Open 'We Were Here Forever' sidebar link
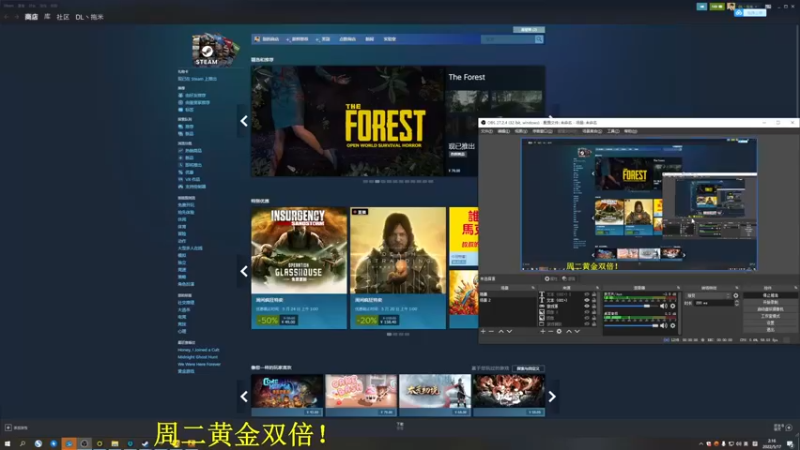The height and width of the screenshot is (450, 800). [x=199, y=364]
